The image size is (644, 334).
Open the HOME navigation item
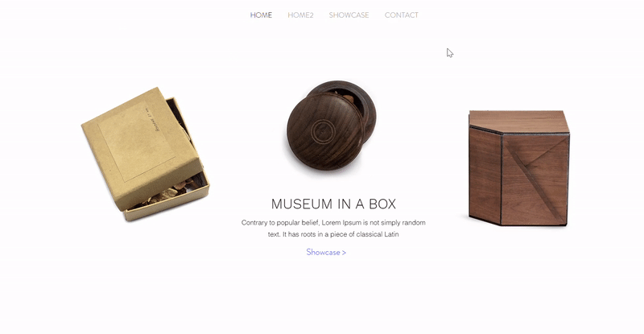click(261, 15)
